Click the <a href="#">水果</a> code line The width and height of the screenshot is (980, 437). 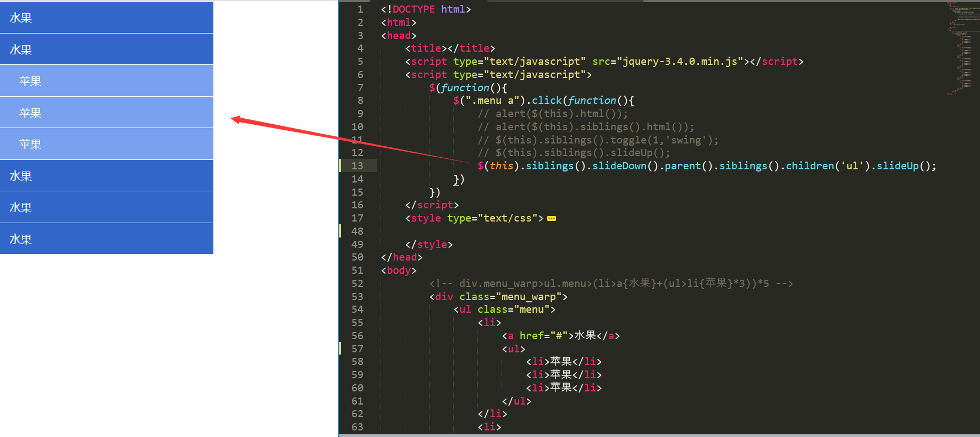tap(560, 336)
